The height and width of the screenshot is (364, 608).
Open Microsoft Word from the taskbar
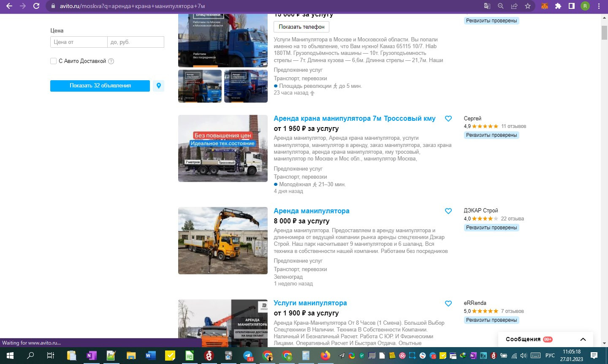150,356
